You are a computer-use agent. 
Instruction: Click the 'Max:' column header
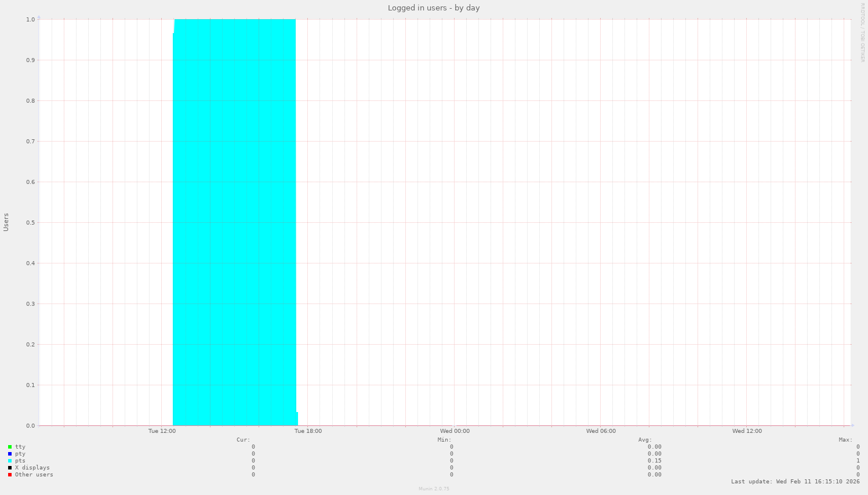click(845, 440)
